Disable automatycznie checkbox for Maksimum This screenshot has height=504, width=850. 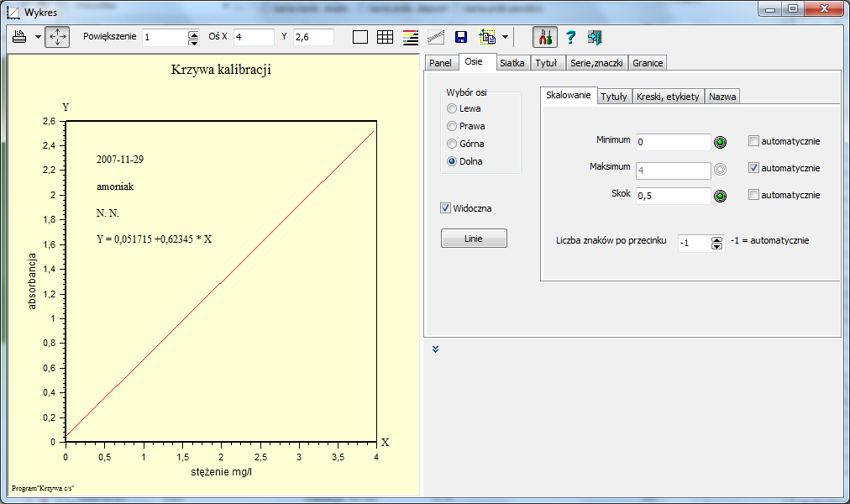pyautogui.click(x=753, y=167)
